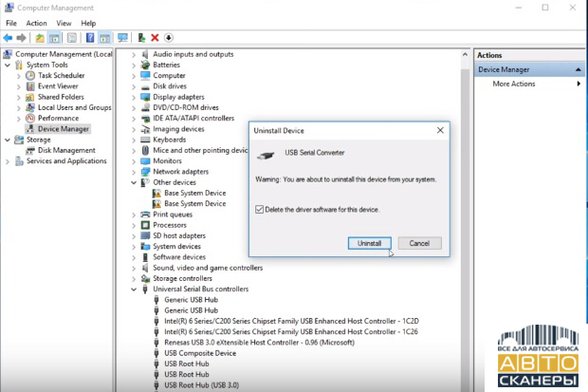
Task: Open More Actions submenu arrow
Action: point(579,84)
